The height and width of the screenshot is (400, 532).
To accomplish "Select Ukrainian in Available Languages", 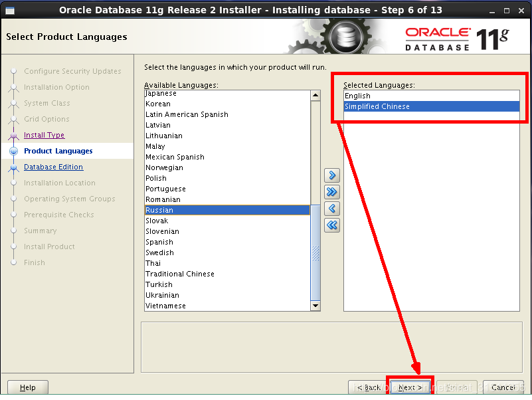I will click(227, 296).
